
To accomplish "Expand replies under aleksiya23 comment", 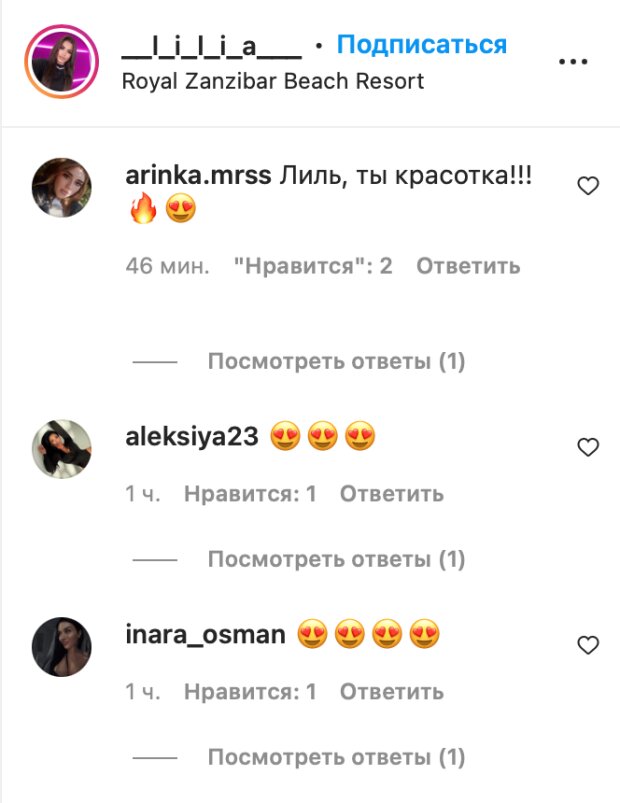I will (x=336, y=559).
